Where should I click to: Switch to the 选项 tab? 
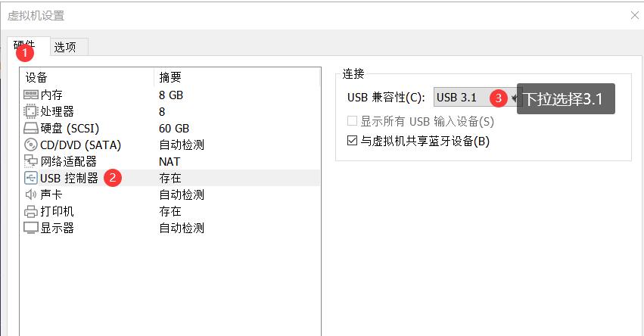point(66,47)
